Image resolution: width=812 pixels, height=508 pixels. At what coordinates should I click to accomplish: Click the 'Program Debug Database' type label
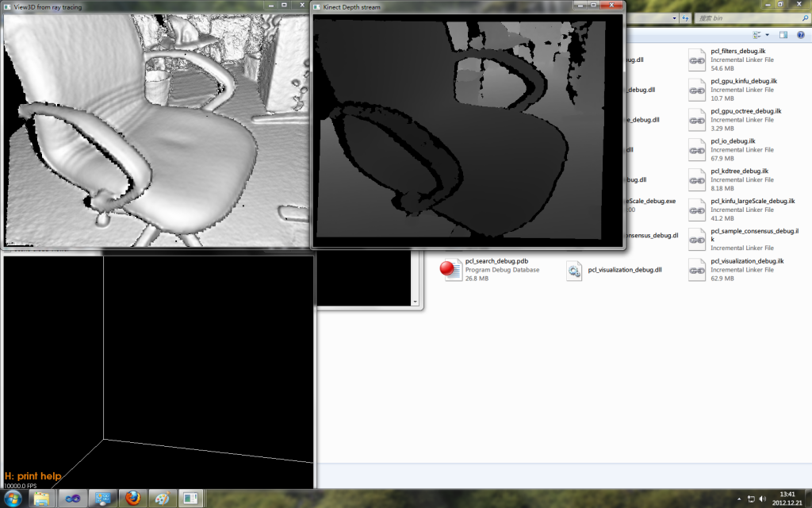tap(502, 270)
